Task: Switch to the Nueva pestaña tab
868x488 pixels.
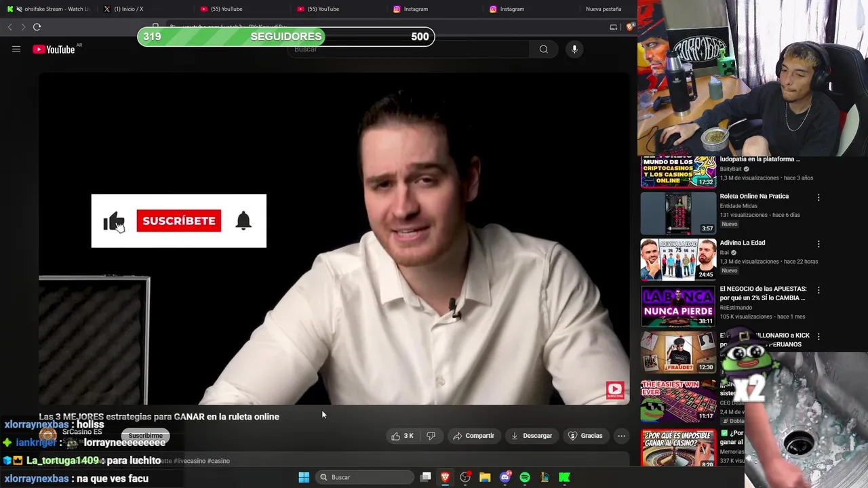Action: [604, 9]
